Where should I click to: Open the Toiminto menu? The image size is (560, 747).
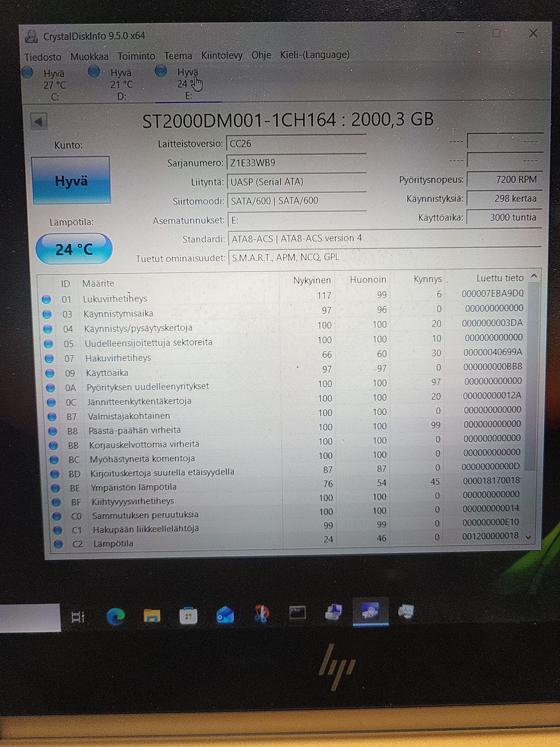point(136,56)
